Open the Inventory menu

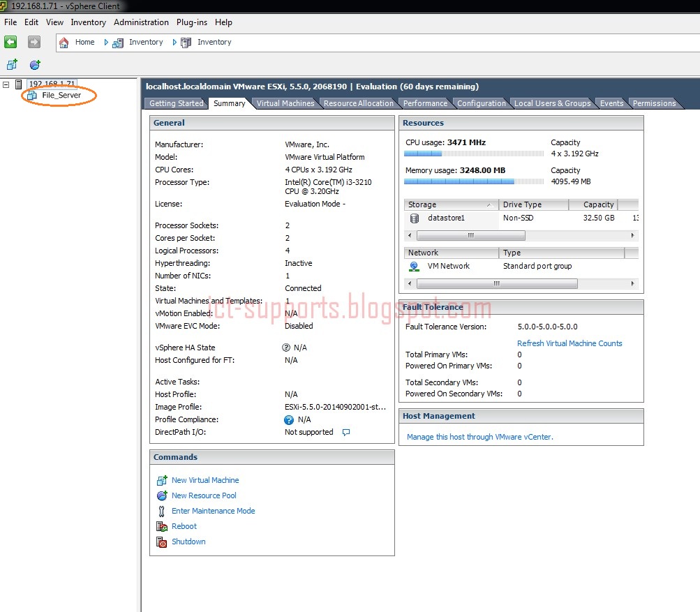tap(89, 22)
